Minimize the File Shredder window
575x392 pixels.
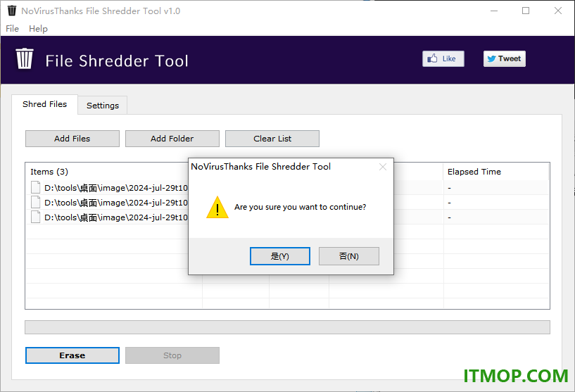pyautogui.click(x=494, y=11)
